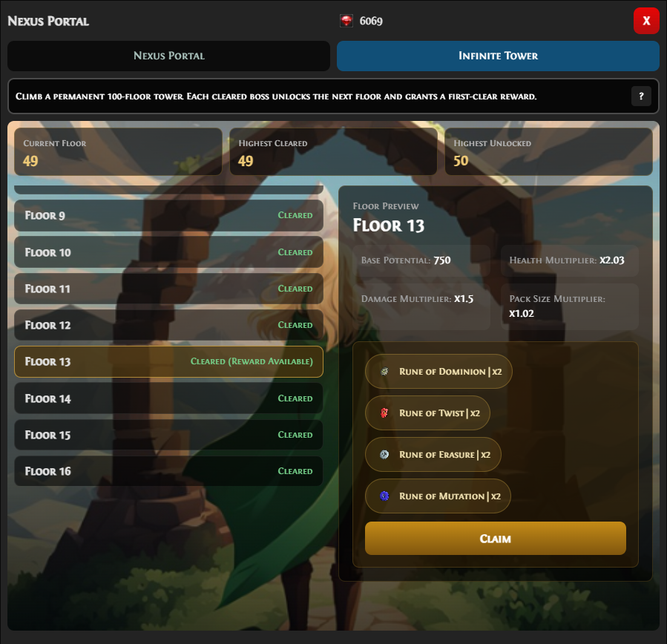Screen dimensions: 667x644
Task: Click the red gem currency icon
Action: [346, 21]
